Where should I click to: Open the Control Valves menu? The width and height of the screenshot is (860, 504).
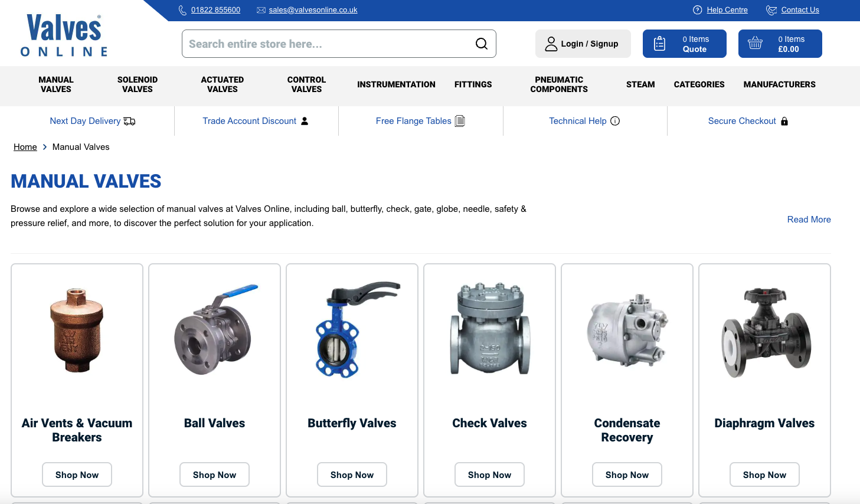coord(306,84)
